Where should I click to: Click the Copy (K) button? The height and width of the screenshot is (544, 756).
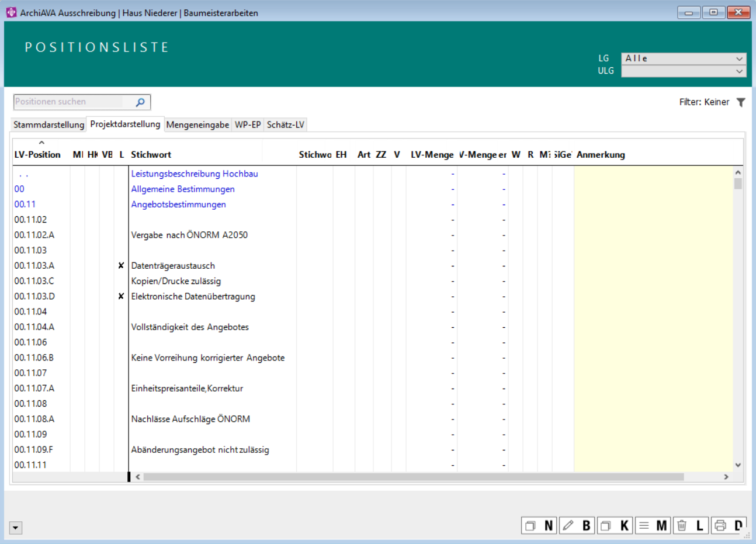[x=615, y=525]
